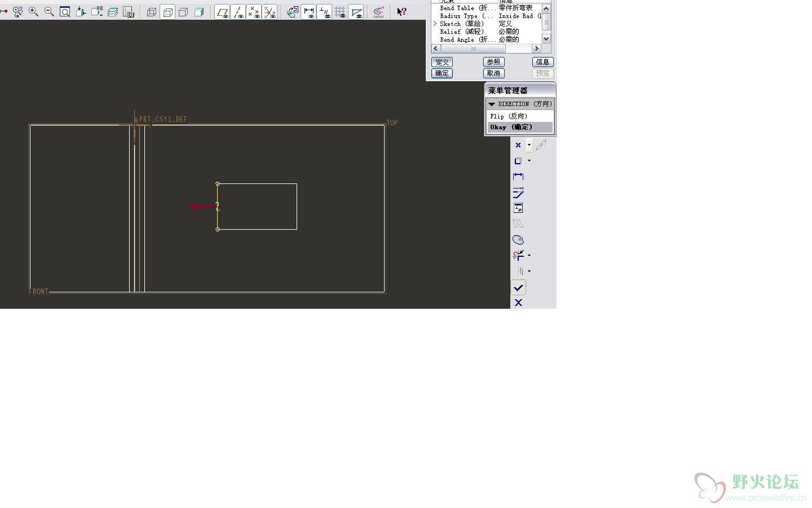Select the Modify dimension values tool
Screen dimensions: 812x508
(518, 192)
